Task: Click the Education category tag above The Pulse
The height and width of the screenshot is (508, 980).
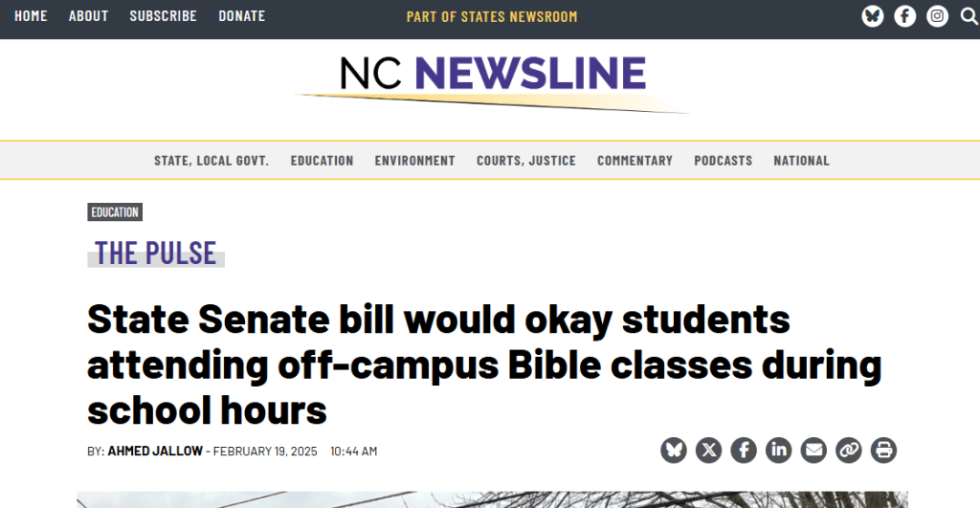Action: [115, 212]
